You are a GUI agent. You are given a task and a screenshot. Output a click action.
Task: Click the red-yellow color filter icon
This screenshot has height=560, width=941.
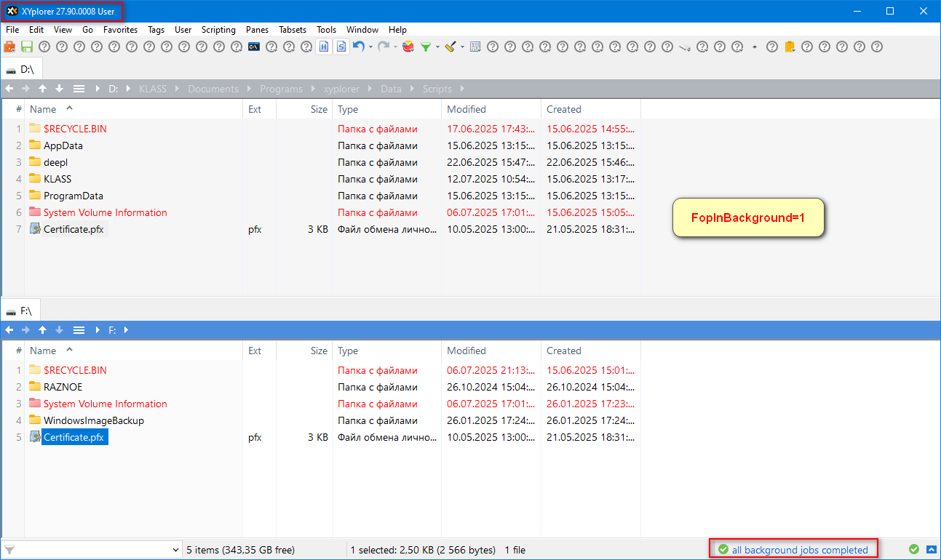(408, 47)
